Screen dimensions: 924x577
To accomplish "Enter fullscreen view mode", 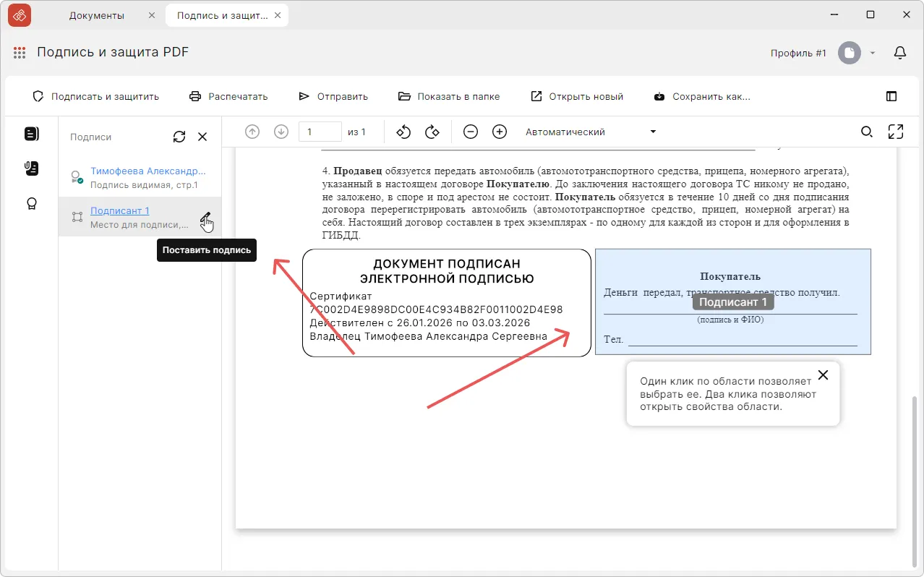I will pyautogui.click(x=896, y=132).
